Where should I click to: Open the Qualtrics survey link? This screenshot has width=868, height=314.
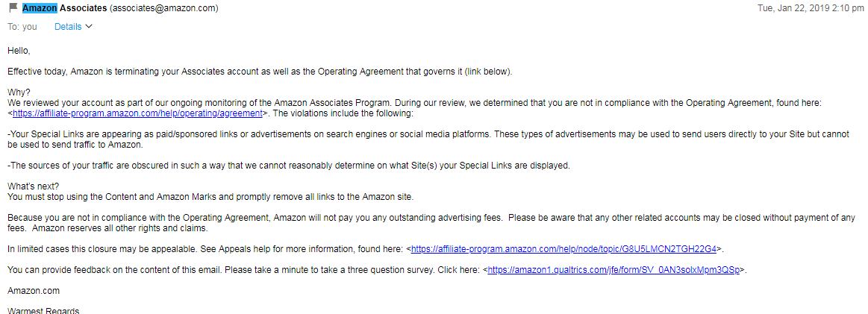[x=613, y=270]
